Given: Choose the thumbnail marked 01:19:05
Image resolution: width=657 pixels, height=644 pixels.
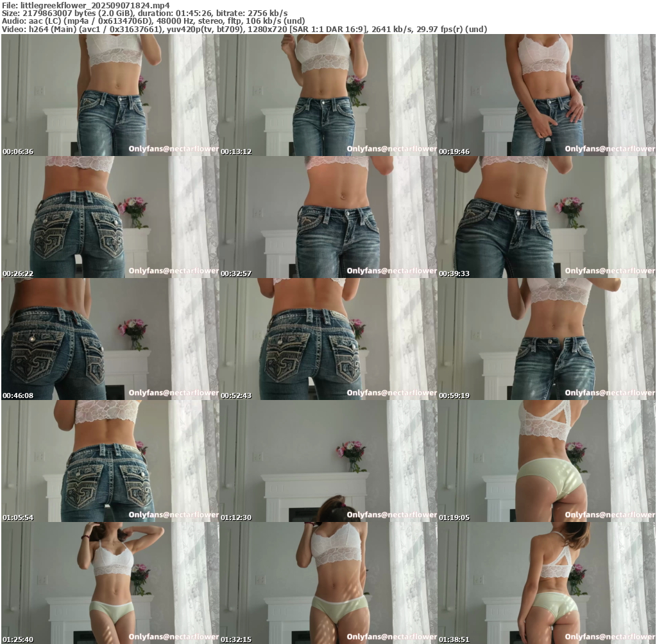Looking at the screenshot, I should tap(547, 461).
